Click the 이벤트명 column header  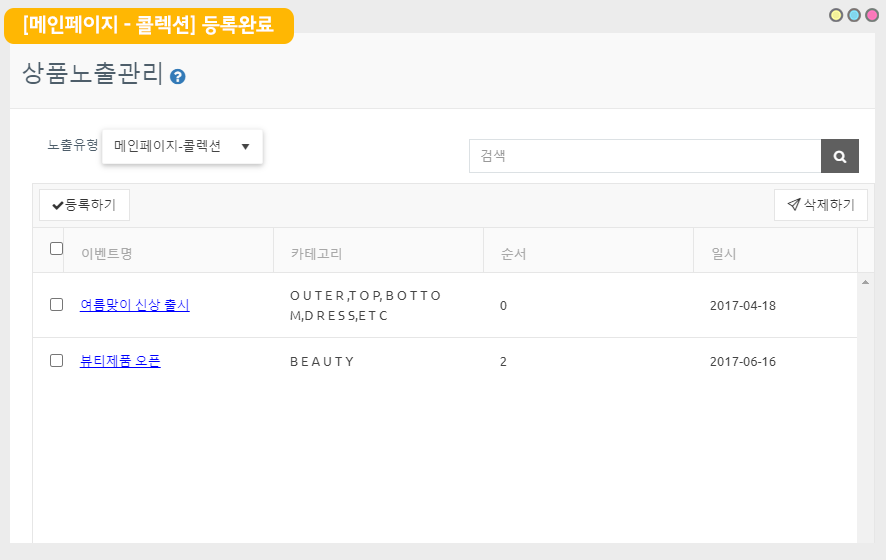107,254
